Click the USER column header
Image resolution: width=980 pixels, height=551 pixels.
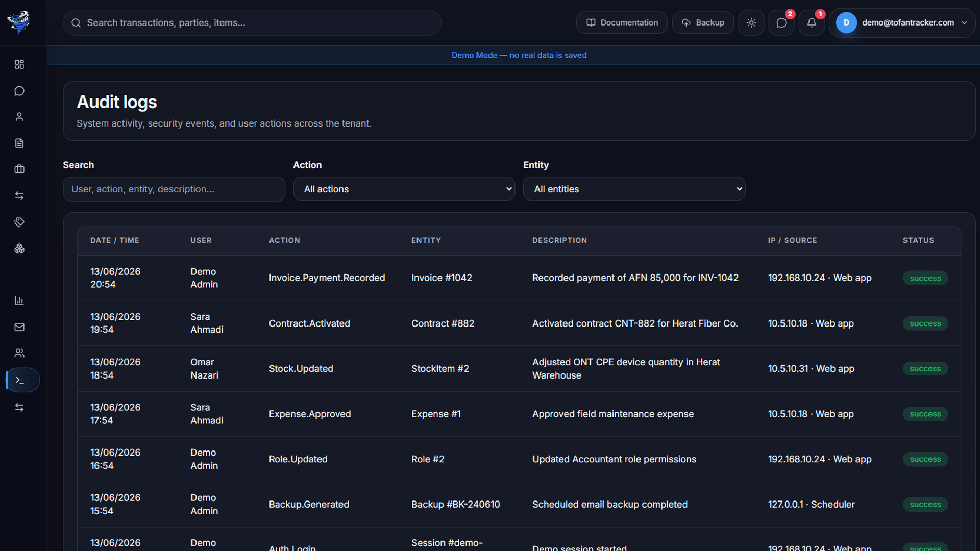tap(201, 240)
